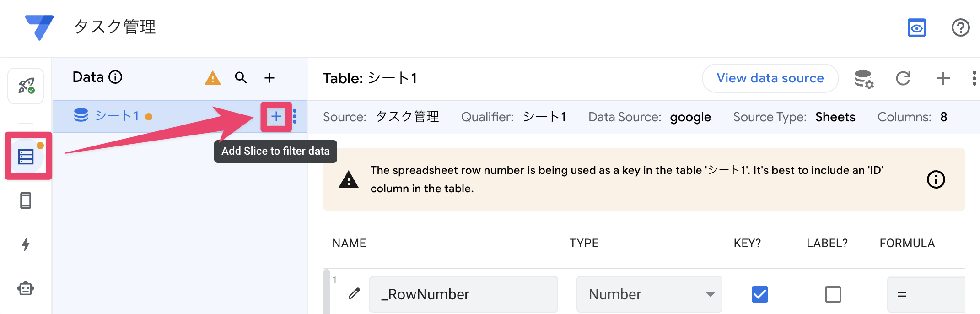Select the シート1 table in Data list
The image size is (980, 314).
(117, 116)
